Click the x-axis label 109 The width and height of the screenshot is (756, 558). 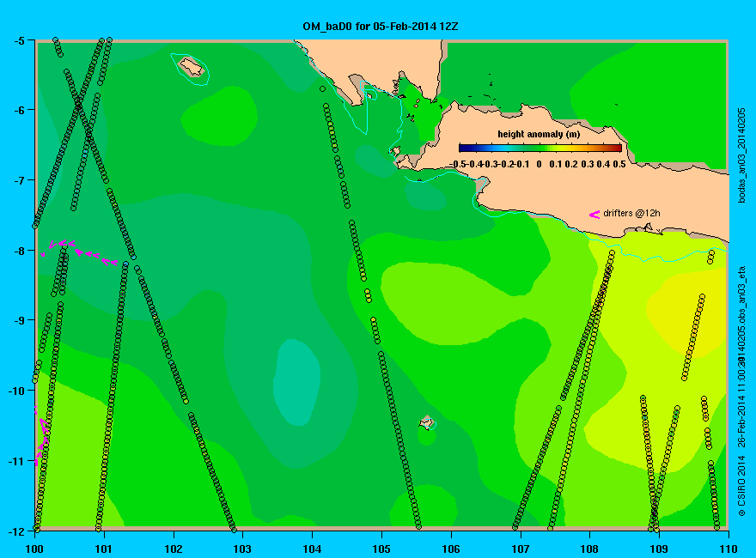pos(659,549)
